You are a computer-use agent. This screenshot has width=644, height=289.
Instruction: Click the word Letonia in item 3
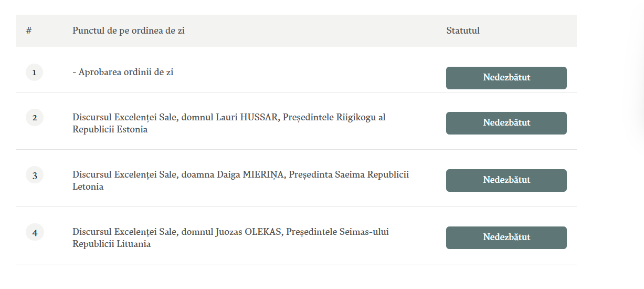pos(88,187)
